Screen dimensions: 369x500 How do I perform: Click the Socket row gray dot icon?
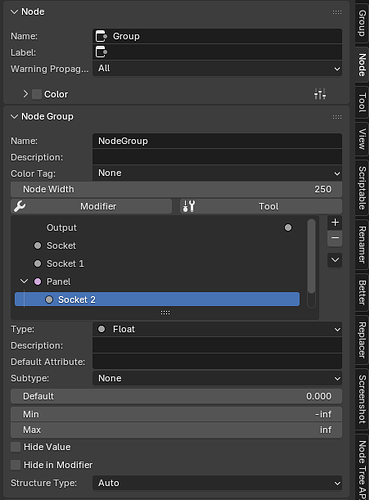38,246
